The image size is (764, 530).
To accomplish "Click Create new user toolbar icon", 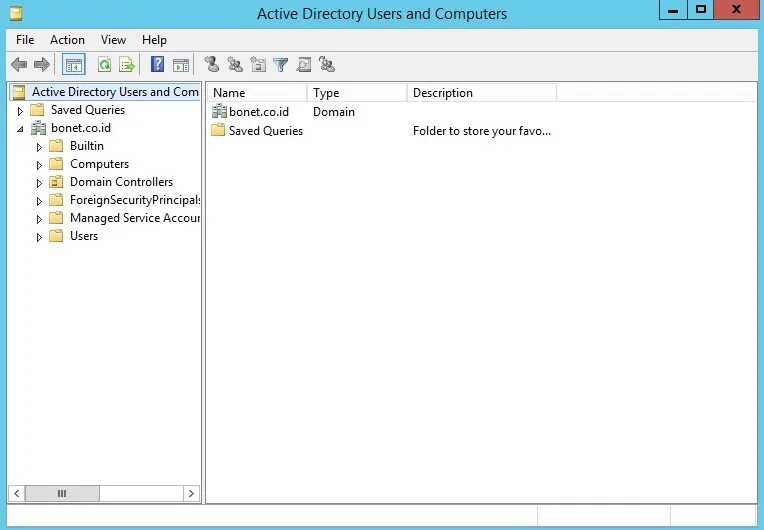I will pyautogui.click(x=211, y=64).
